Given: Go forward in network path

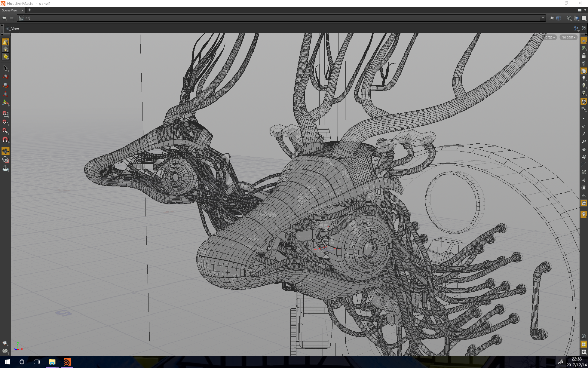Looking at the screenshot, I should (x=12, y=18).
